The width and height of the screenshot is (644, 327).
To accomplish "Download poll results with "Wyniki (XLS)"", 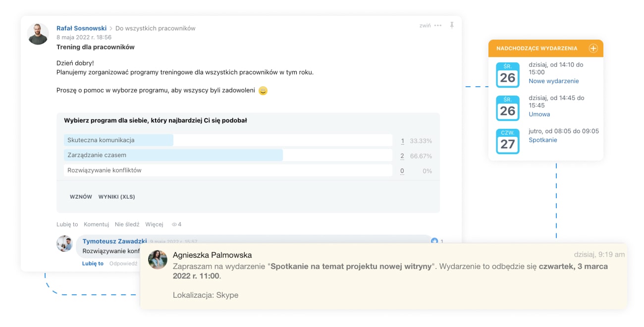I will tap(116, 197).
